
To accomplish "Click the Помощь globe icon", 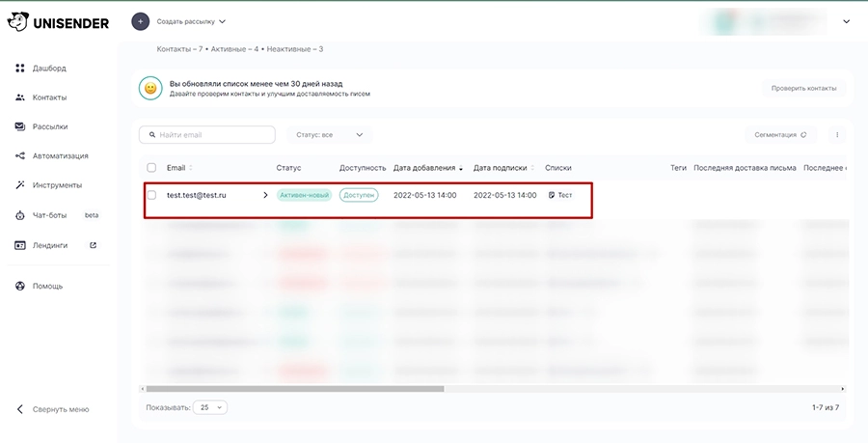I will pyautogui.click(x=20, y=286).
